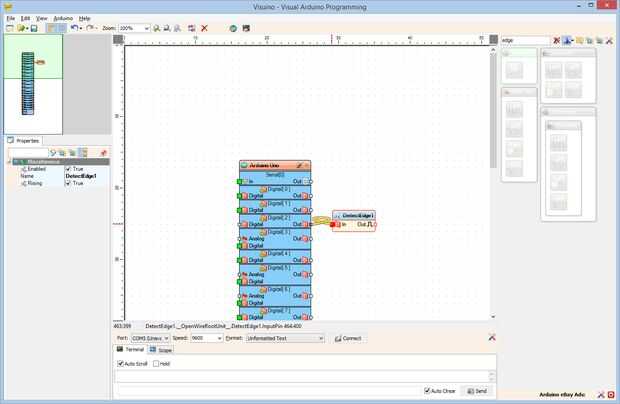The width and height of the screenshot is (620, 404).
Task: Select the DetectEdge1 name value
Action: click(81, 176)
